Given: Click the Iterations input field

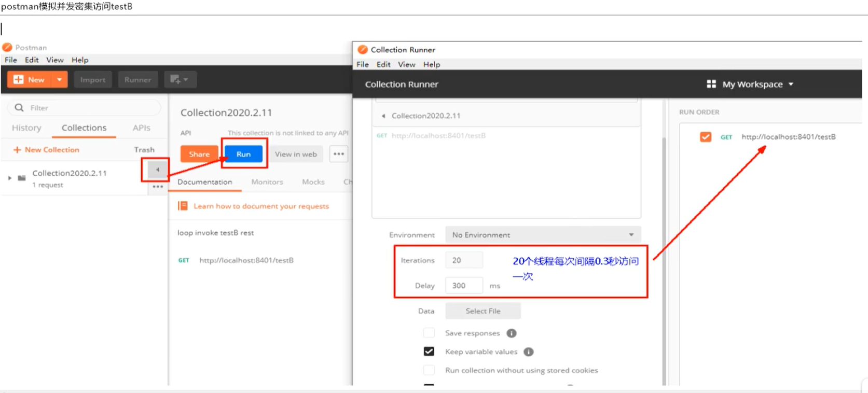Looking at the screenshot, I should pyautogui.click(x=464, y=260).
